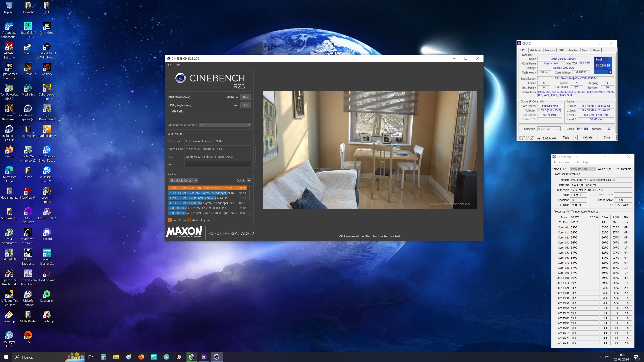Expand CPU (Multi Core) ranking dropdown

(183, 180)
